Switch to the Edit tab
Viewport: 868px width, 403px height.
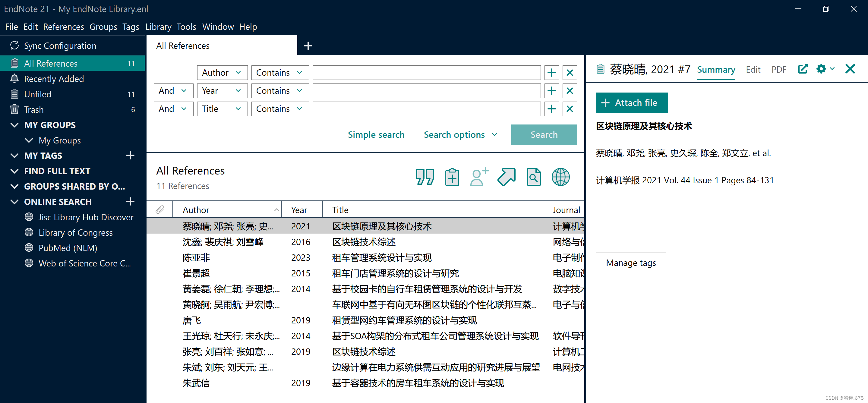point(753,69)
